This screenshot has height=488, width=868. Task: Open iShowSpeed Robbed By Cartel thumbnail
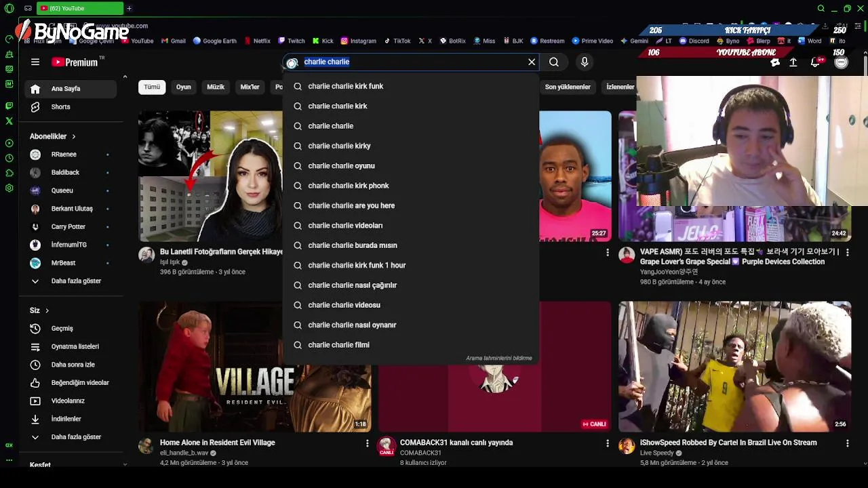pos(734,366)
